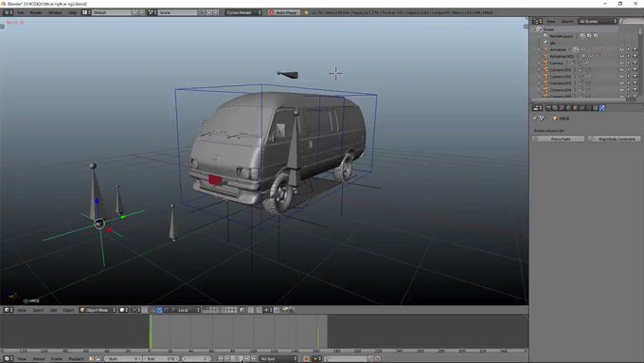Toggle render camera icon for Armature
The image size is (644, 363).
[x=635, y=49]
